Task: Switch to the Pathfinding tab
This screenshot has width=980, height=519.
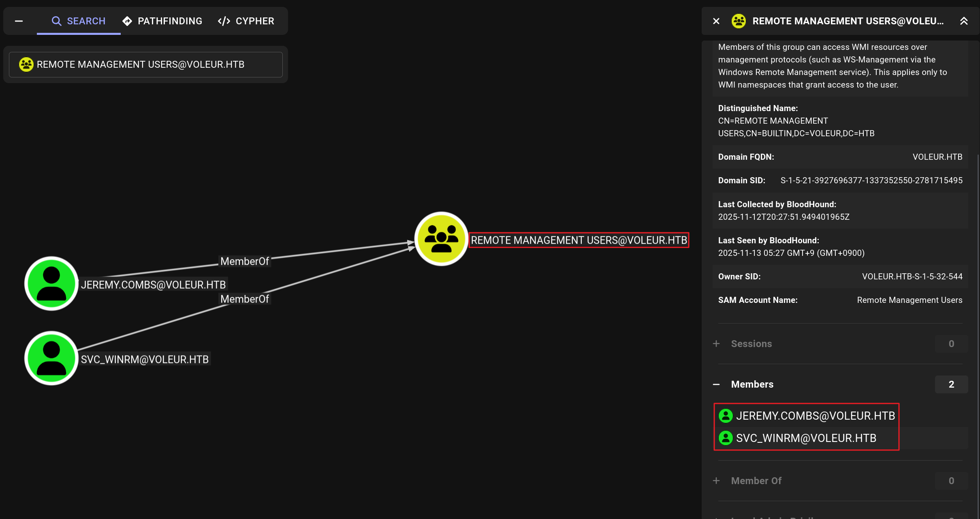Action: [x=162, y=21]
